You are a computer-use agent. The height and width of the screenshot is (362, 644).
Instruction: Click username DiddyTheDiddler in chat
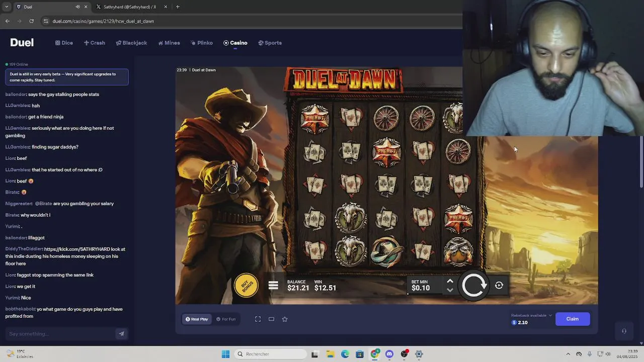[24, 249]
